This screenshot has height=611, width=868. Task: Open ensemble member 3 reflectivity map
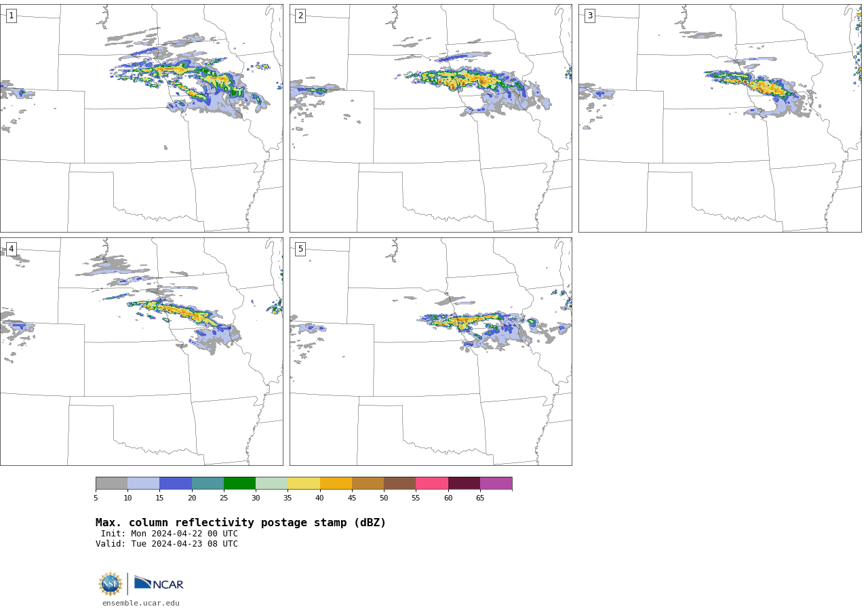point(719,118)
